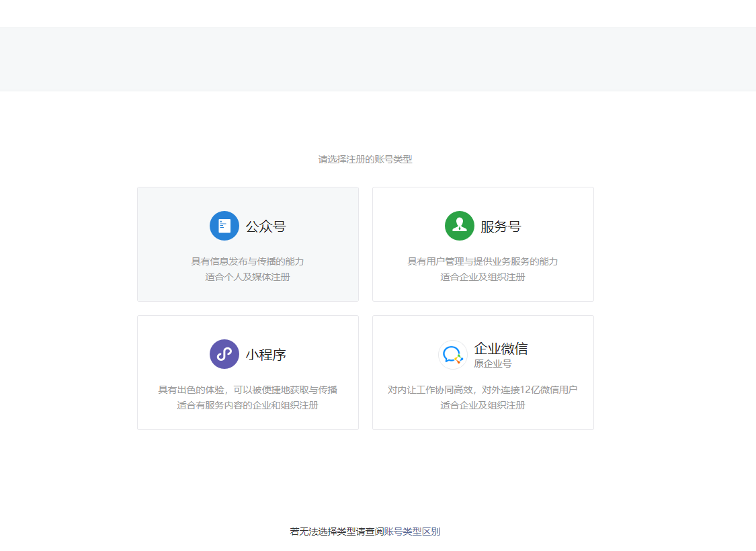Select the 公众号 title text
This screenshot has width=756, height=551.
pos(265,226)
